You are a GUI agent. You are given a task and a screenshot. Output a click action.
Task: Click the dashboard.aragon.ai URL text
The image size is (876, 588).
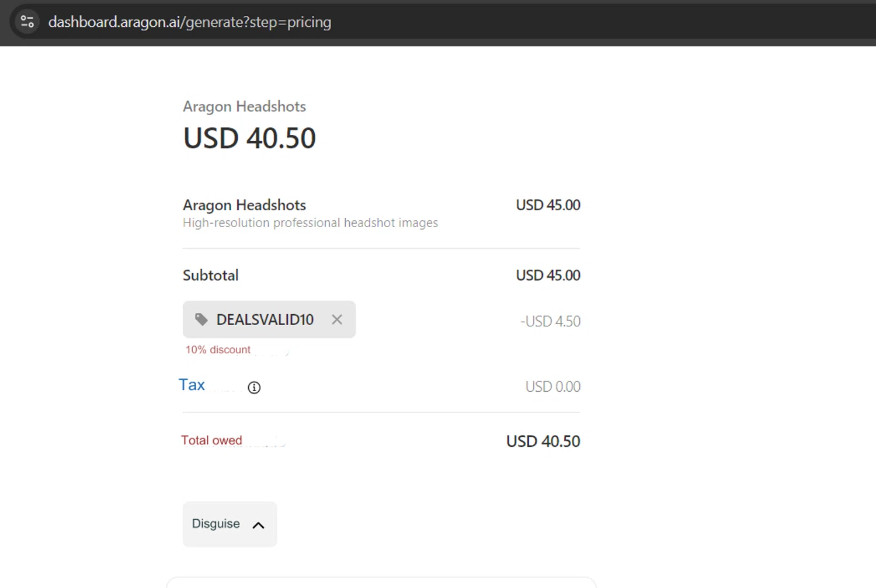point(190,22)
